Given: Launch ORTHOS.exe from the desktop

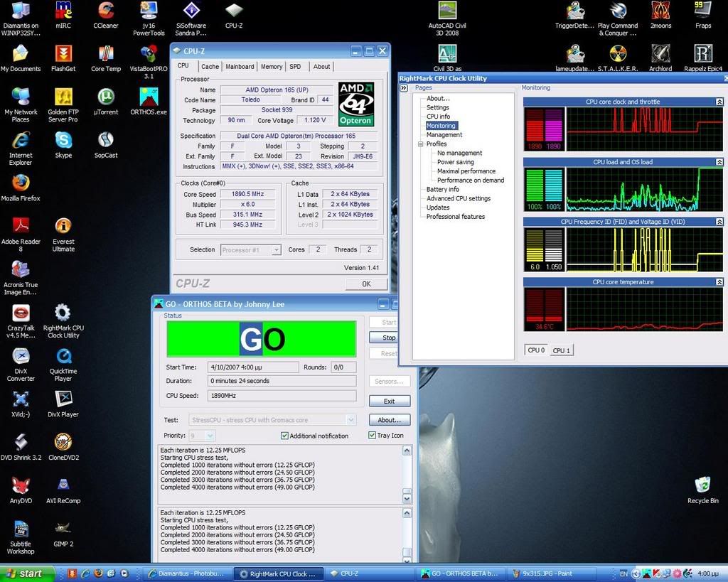Looking at the screenshot, I should click(149, 101).
